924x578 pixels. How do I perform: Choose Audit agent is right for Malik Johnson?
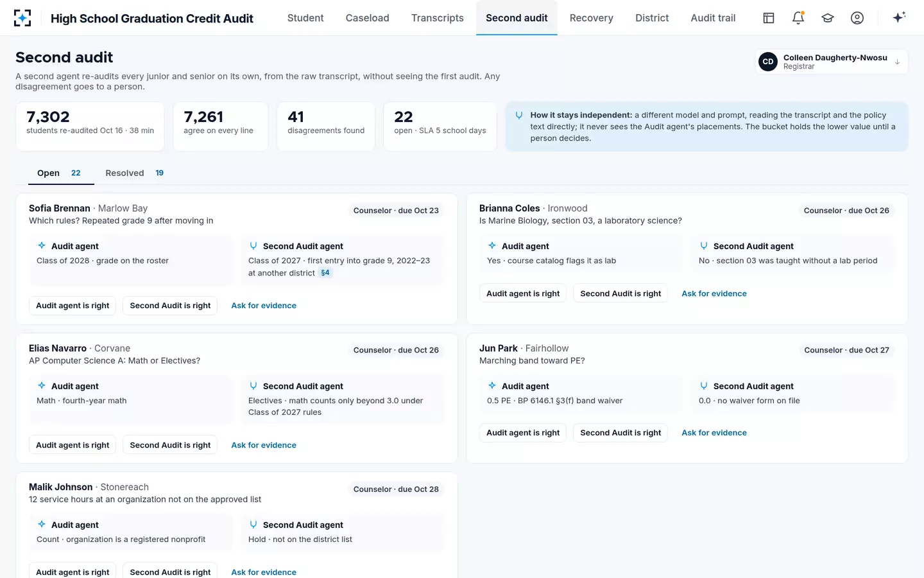pyautogui.click(x=73, y=572)
